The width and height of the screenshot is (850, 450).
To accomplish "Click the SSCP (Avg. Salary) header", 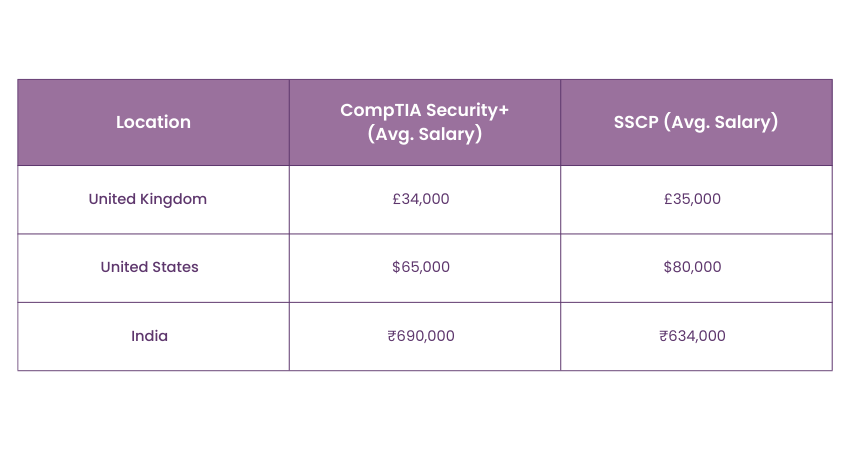I will pos(696,122).
